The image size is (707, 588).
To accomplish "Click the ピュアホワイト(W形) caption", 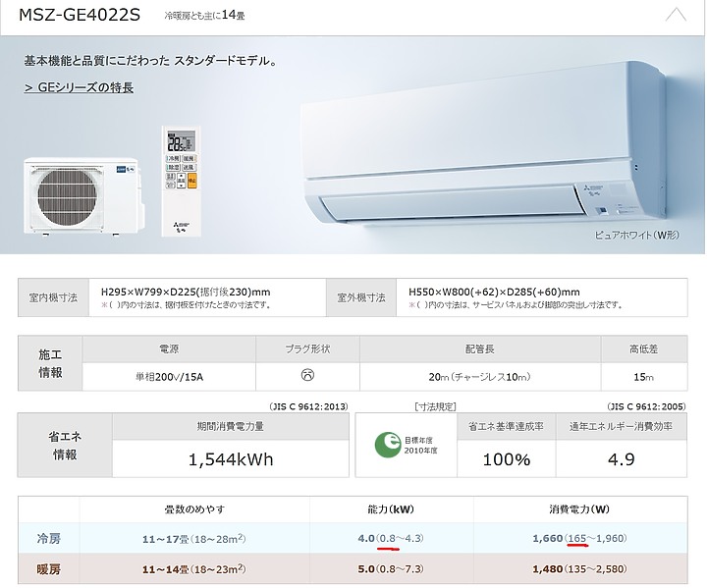I will pyautogui.click(x=636, y=235).
